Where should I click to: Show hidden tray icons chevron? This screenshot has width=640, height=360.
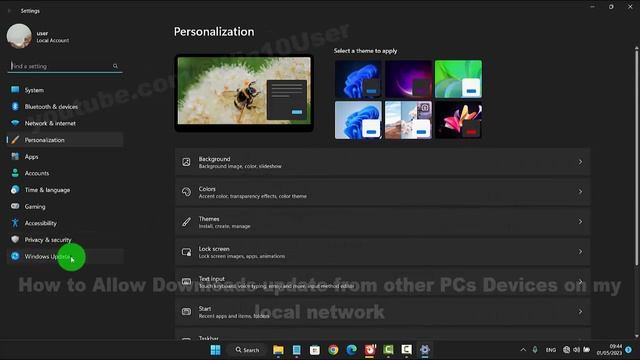coord(523,350)
